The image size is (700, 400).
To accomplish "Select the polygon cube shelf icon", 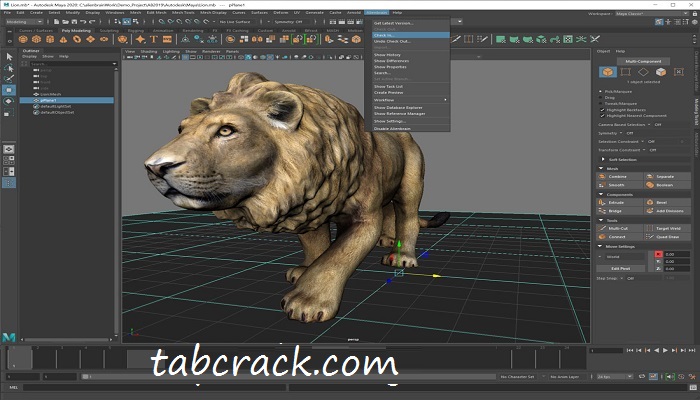I will (36, 40).
